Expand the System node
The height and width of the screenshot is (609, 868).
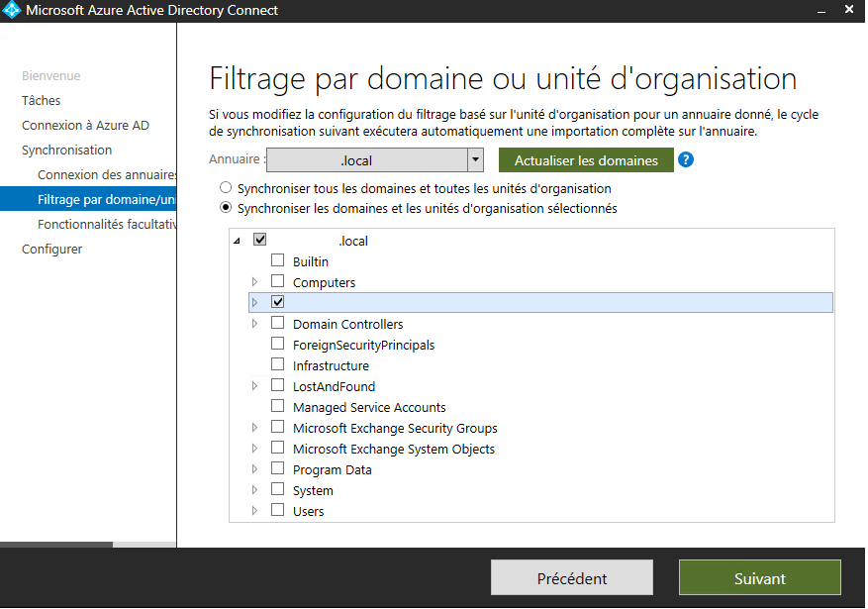[254, 490]
